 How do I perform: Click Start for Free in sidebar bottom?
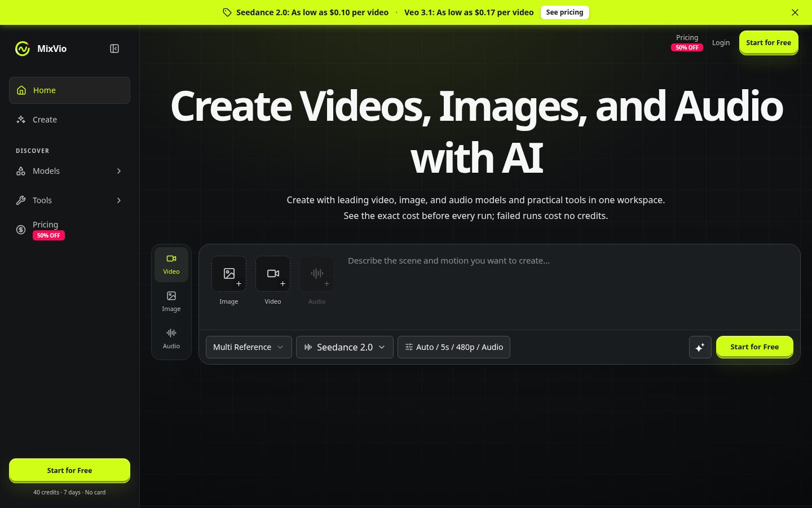[69, 470]
